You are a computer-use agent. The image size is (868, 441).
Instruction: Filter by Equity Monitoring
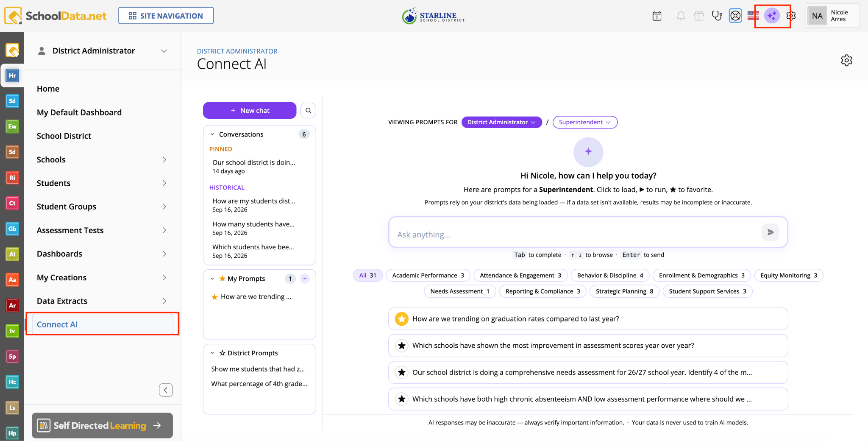coord(789,275)
